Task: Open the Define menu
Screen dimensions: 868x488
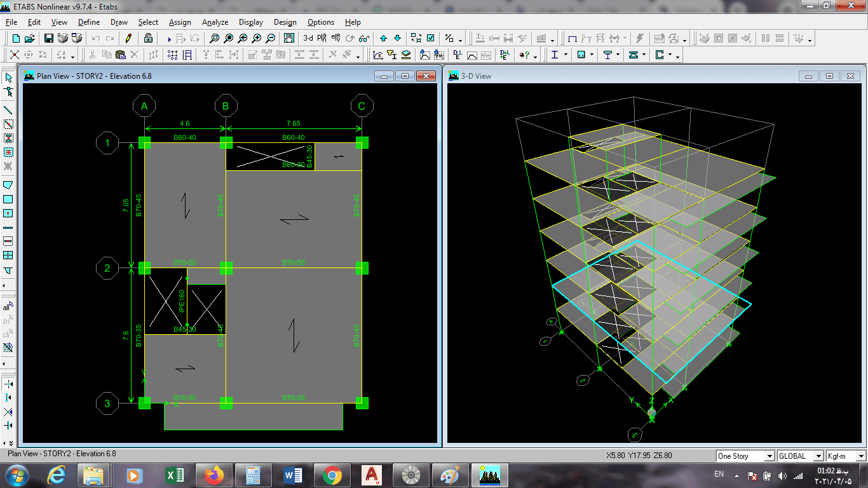Action: pyautogui.click(x=89, y=22)
